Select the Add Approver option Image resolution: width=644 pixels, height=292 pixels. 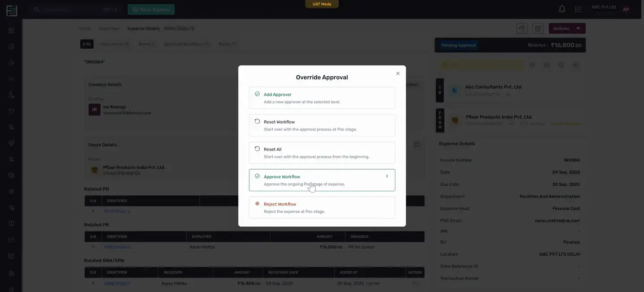322,98
